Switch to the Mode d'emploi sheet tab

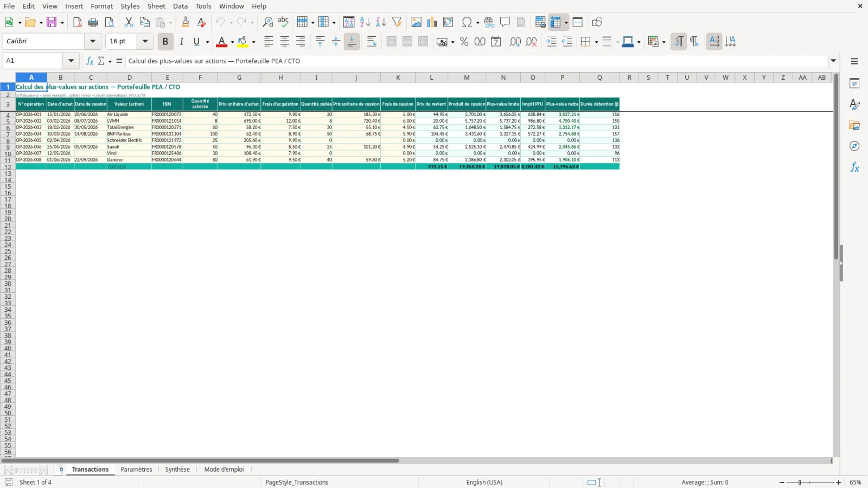224,470
